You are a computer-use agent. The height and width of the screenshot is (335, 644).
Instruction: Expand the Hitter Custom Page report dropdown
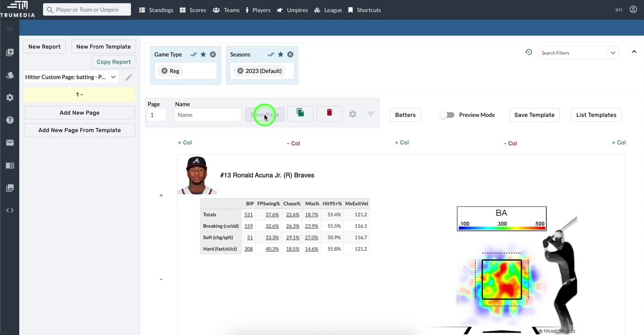click(x=113, y=77)
